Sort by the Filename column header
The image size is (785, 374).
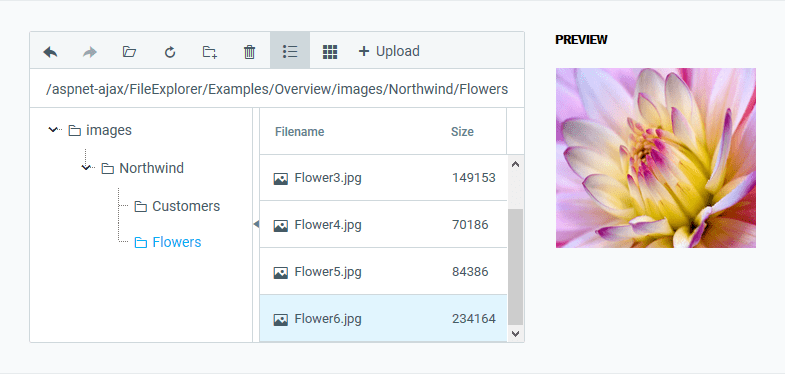pos(299,132)
